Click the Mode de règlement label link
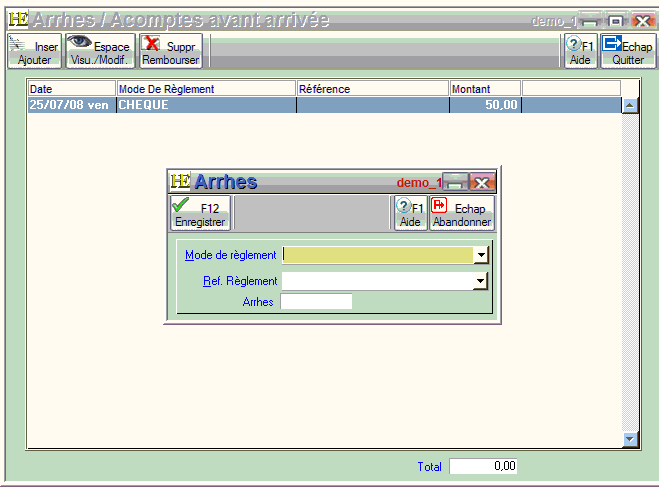 pos(230,255)
